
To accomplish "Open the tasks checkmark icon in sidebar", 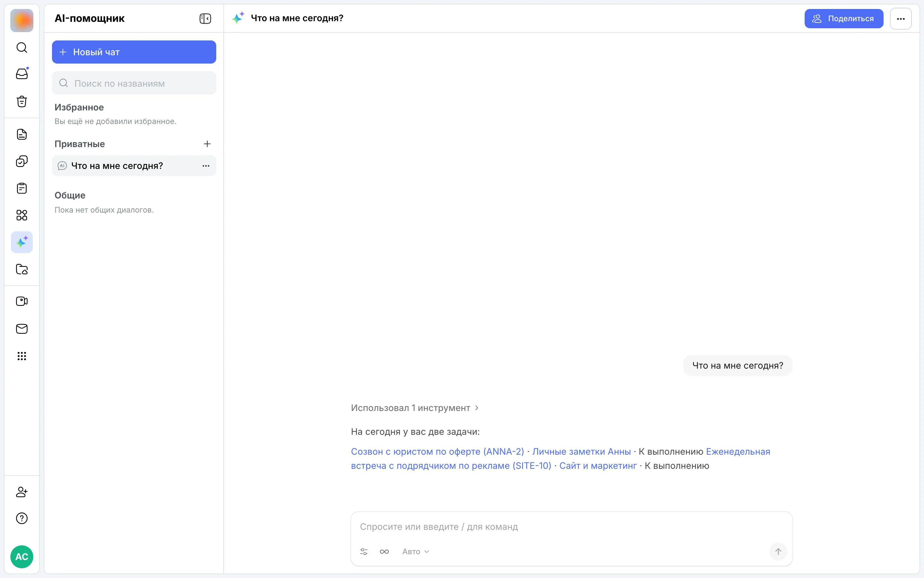I will coord(22,161).
